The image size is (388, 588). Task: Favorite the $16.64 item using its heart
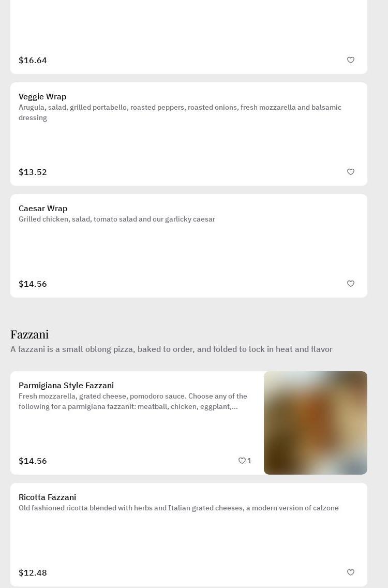(351, 60)
